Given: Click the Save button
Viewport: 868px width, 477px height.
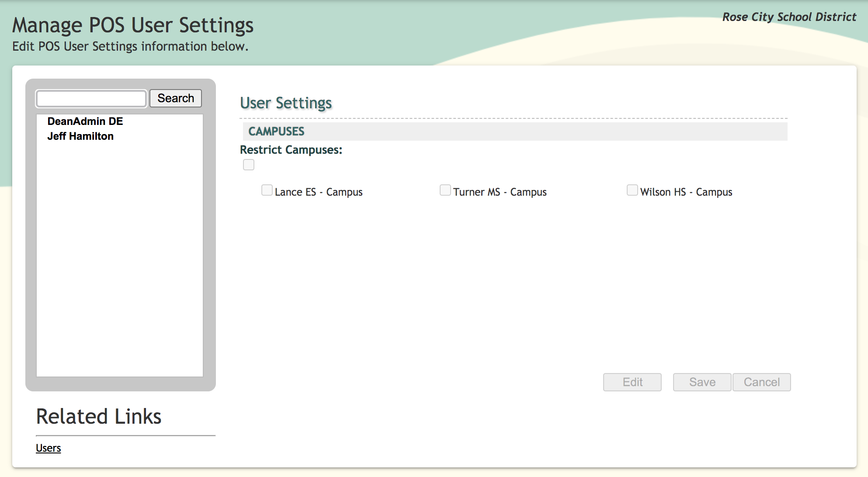Looking at the screenshot, I should click(702, 382).
